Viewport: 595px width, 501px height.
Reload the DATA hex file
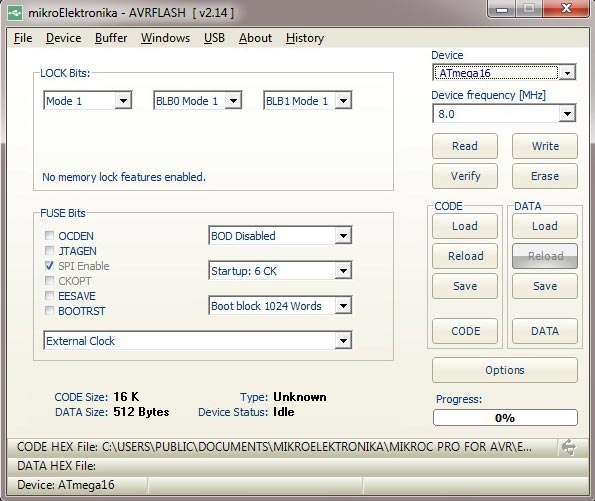(x=545, y=256)
